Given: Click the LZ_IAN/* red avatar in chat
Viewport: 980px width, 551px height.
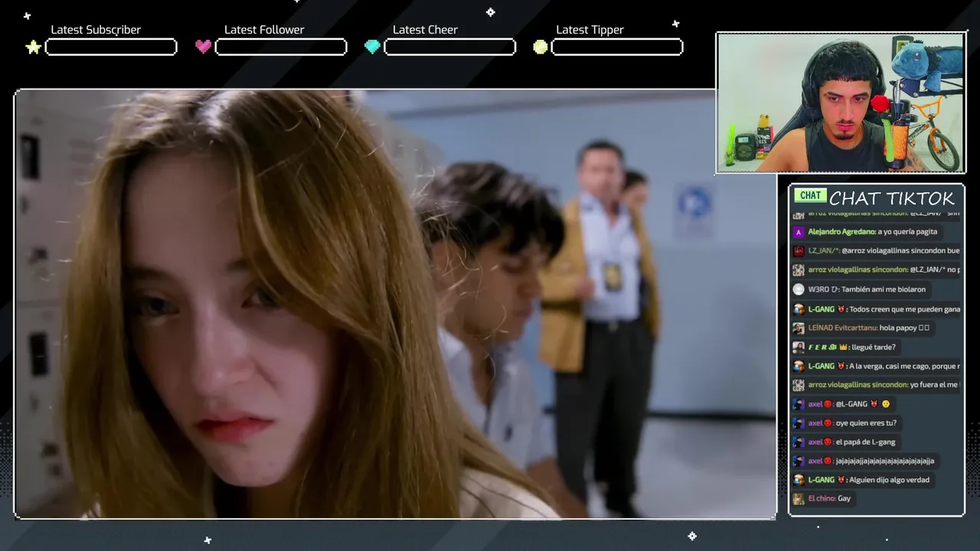Looking at the screenshot, I should pos(799,251).
